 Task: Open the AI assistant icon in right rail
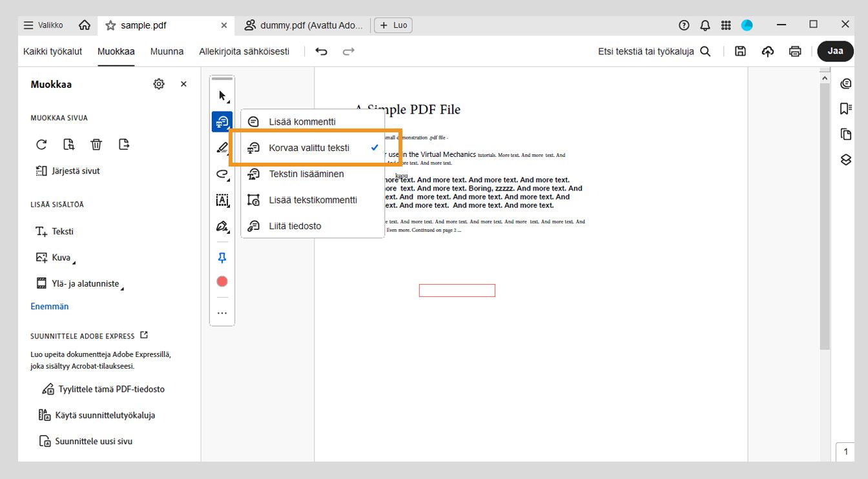coord(846,83)
